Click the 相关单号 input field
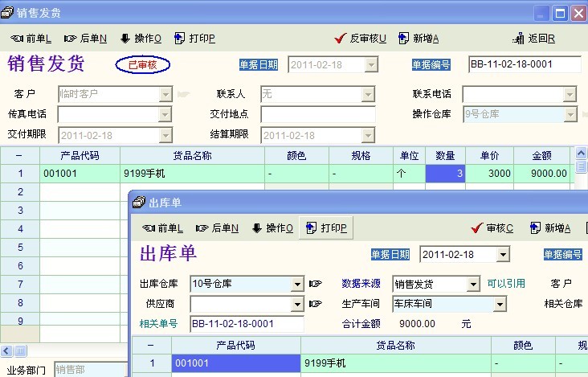Image resolution: width=588 pixels, height=377 pixels. [x=246, y=324]
